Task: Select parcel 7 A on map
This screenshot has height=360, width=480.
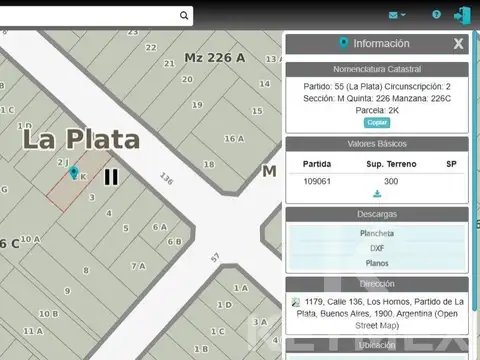Action: click(x=138, y=266)
